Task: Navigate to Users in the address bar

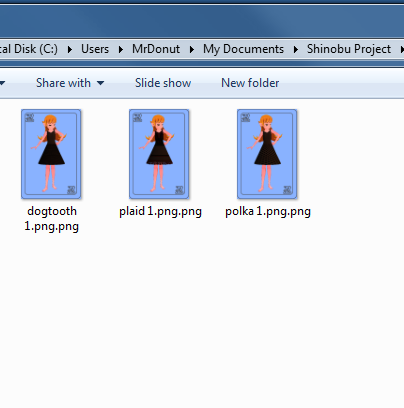Action: 95,49
